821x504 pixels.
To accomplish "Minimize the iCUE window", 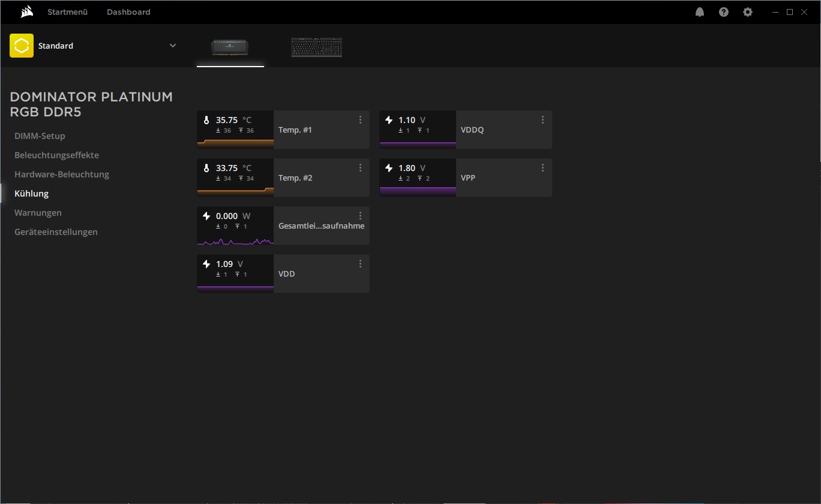I will tap(776, 12).
